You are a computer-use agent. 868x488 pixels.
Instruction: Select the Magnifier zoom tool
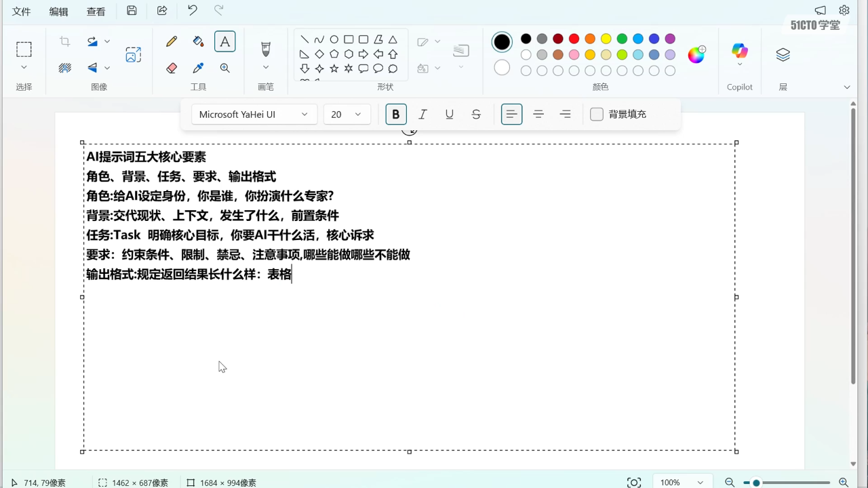(225, 68)
